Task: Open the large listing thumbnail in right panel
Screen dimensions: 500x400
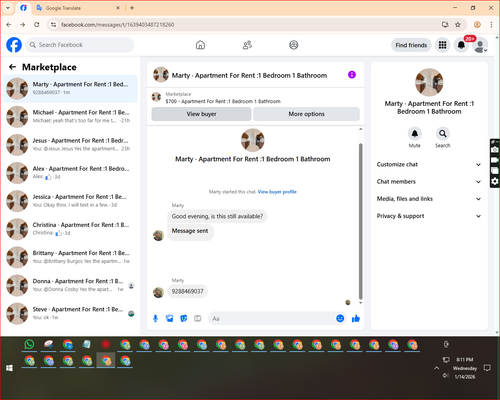Action: coord(429,82)
